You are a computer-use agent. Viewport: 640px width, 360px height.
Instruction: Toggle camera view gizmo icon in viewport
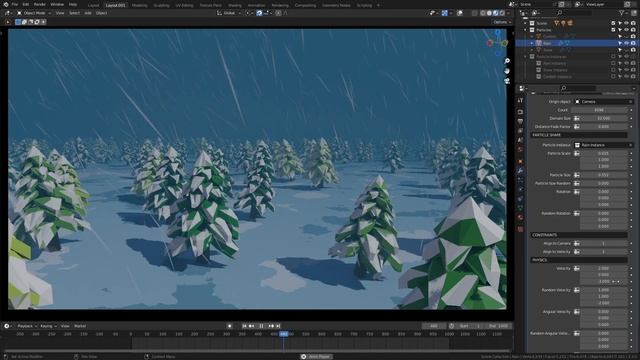tap(507, 81)
